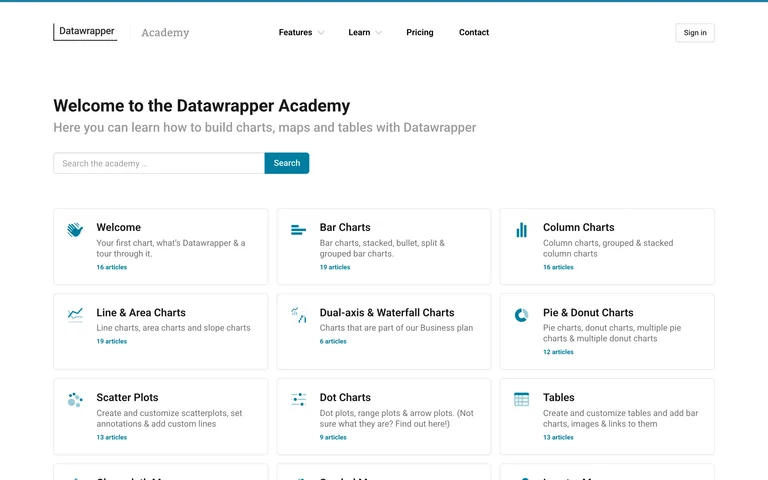768x480 pixels.
Task: Expand the Learn menu chevron
Action: [378, 33]
